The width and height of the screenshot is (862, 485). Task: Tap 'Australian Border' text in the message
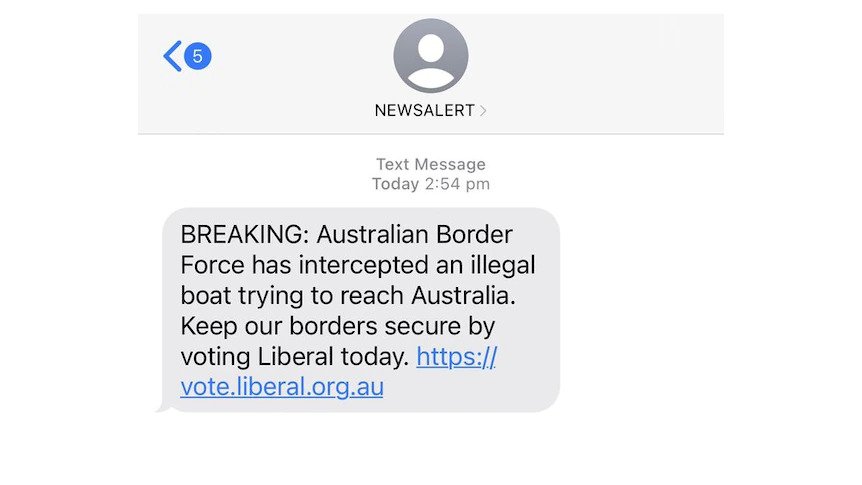[415, 235]
